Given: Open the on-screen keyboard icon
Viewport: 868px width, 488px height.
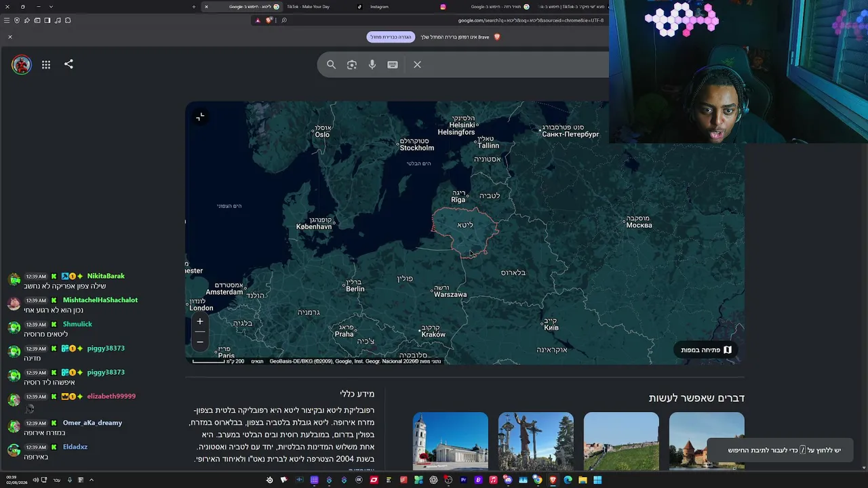Looking at the screenshot, I should tap(393, 64).
